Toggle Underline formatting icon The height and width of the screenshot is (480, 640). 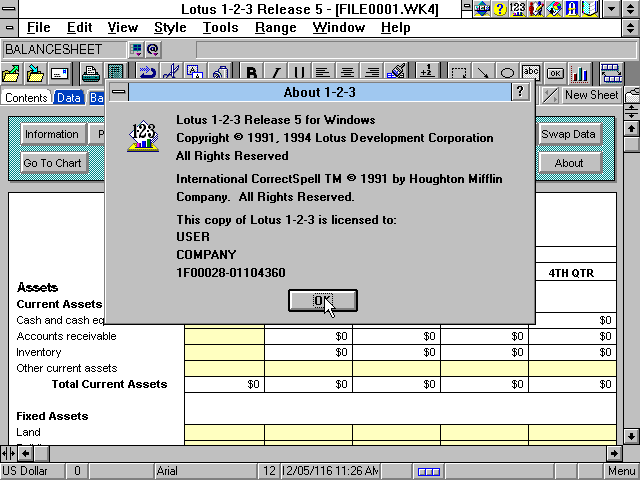pos(299,73)
